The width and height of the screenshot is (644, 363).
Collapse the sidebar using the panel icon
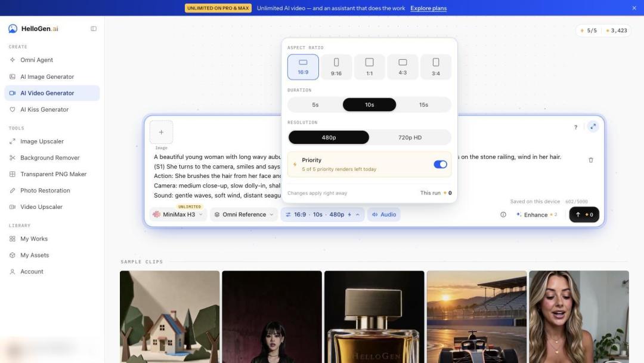tap(94, 29)
